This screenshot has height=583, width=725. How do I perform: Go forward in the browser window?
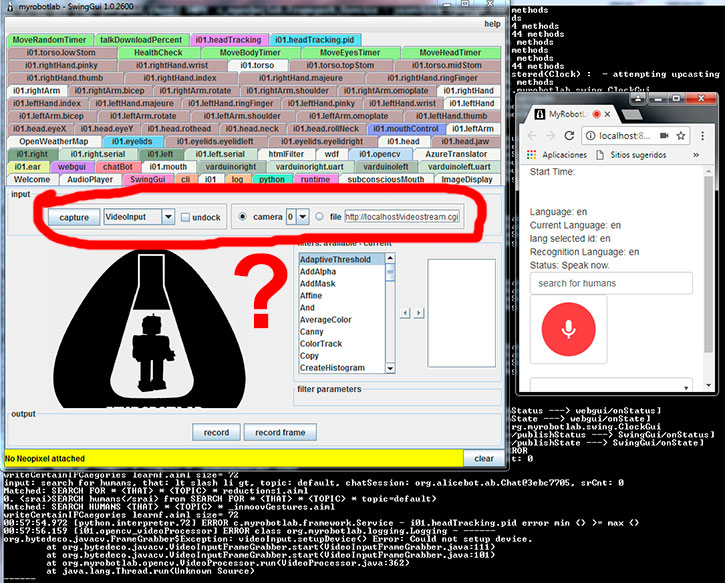tap(550, 135)
